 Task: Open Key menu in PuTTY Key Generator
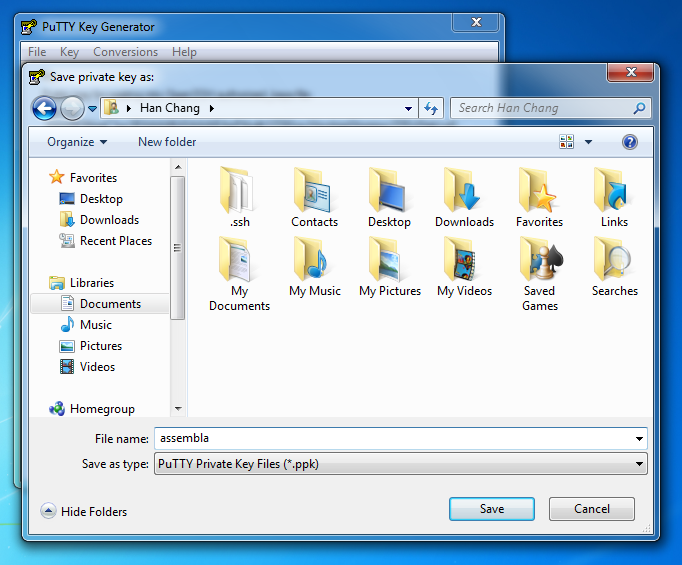point(69,52)
